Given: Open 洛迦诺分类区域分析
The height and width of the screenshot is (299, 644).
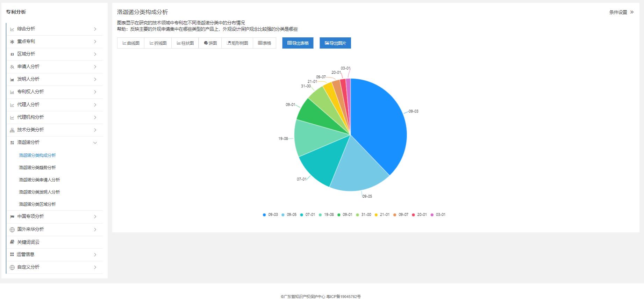Looking at the screenshot, I should coord(37,204).
